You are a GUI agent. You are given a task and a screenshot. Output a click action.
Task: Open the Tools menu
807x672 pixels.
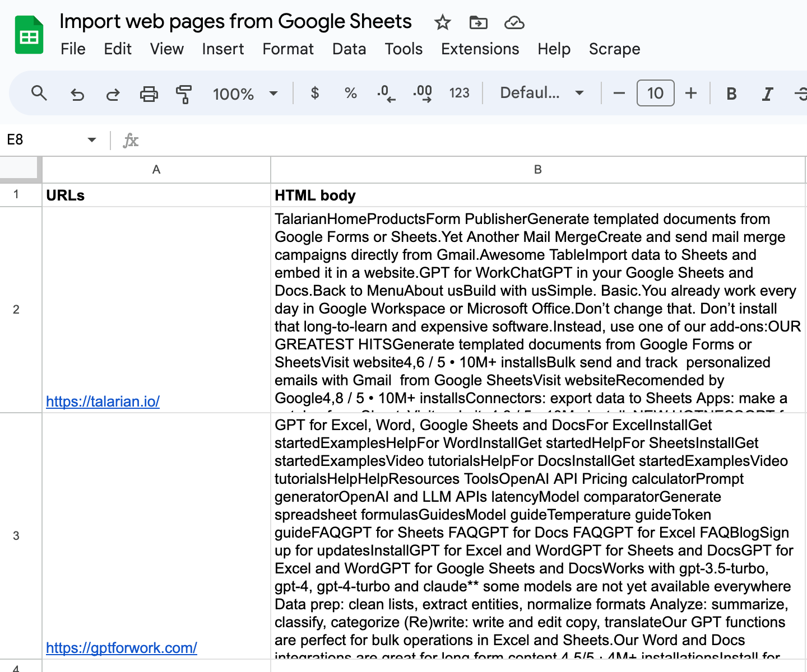coord(403,49)
